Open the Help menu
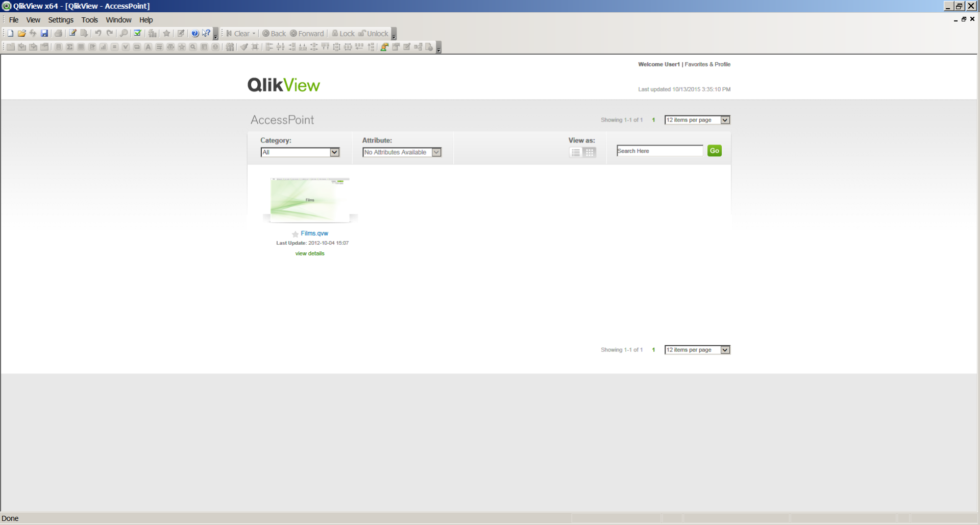 [146, 20]
